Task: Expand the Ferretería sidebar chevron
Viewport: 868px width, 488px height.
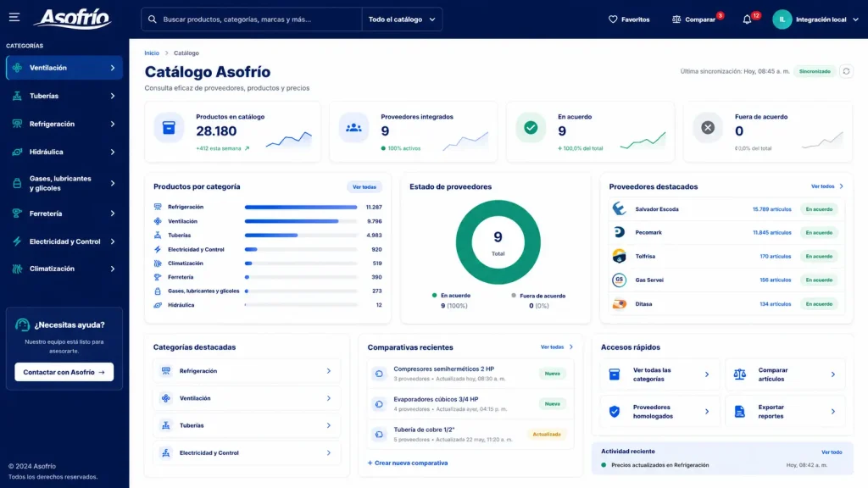Action: [x=113, y=213]
